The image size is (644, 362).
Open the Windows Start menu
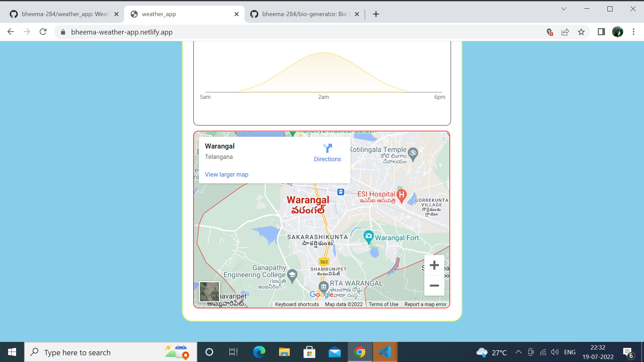[x=12, y=352]
